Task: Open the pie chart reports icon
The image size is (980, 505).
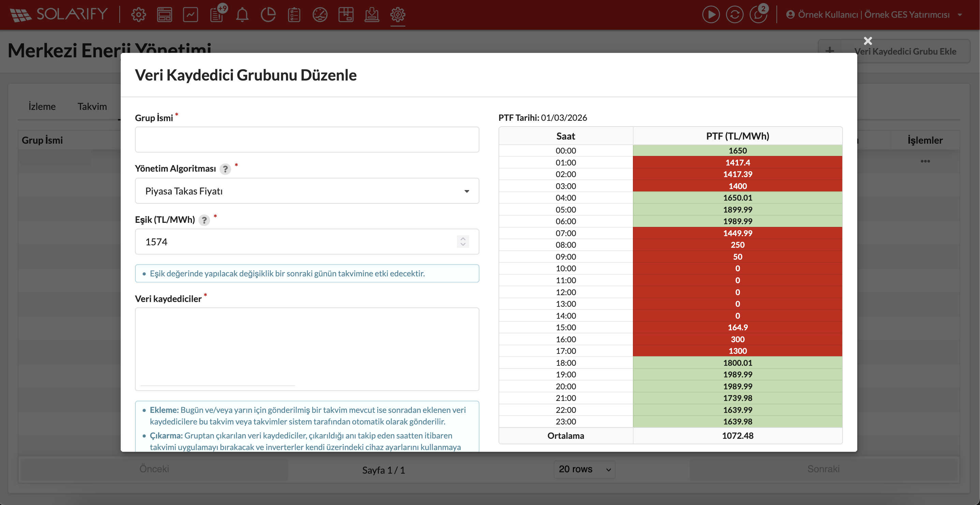Action: click(268, 15)
